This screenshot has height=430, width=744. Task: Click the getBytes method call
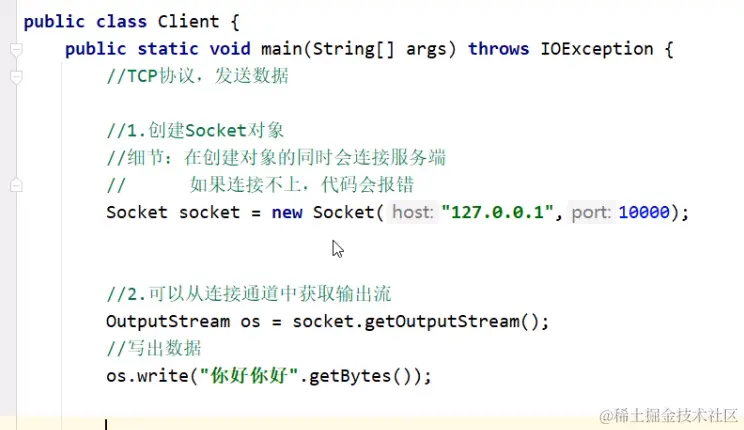350,376
